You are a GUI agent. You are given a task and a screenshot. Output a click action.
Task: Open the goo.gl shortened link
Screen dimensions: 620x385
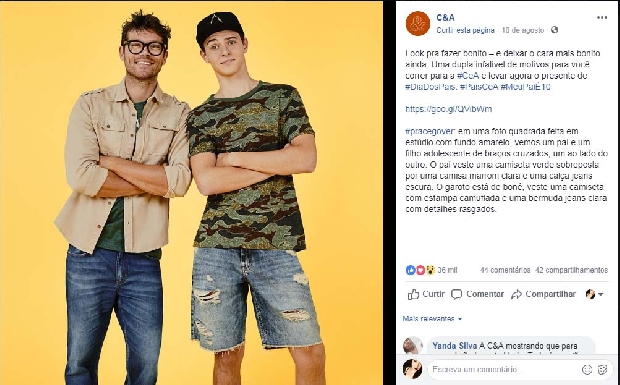tap(448, 109)
